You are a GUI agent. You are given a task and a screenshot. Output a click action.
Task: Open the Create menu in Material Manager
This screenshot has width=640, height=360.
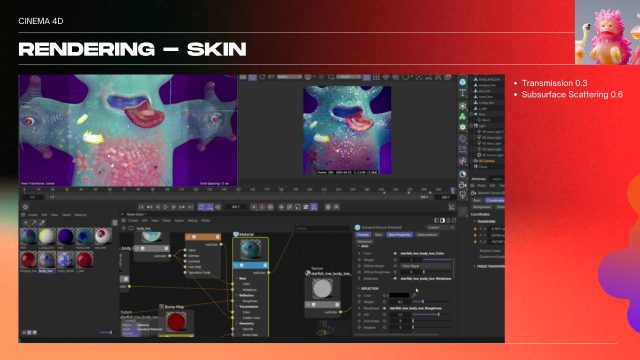[x=33, y=215]
